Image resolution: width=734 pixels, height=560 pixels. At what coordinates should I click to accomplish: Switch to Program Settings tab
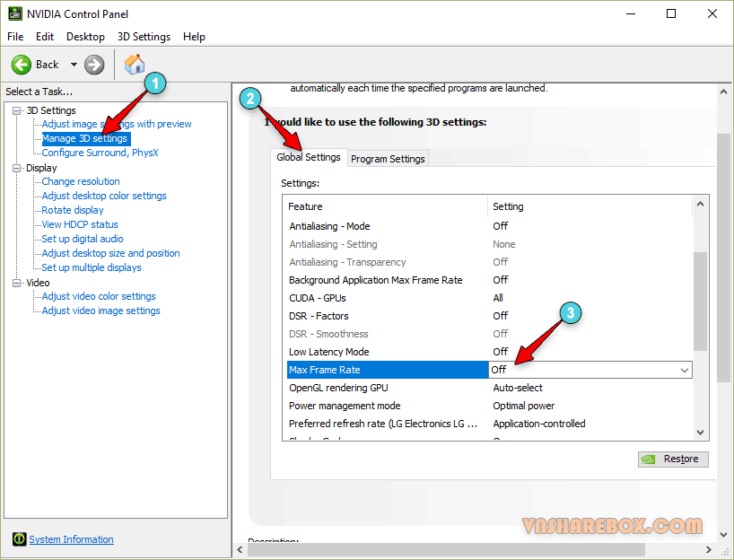pyautogui.click(x=388, y=159)
